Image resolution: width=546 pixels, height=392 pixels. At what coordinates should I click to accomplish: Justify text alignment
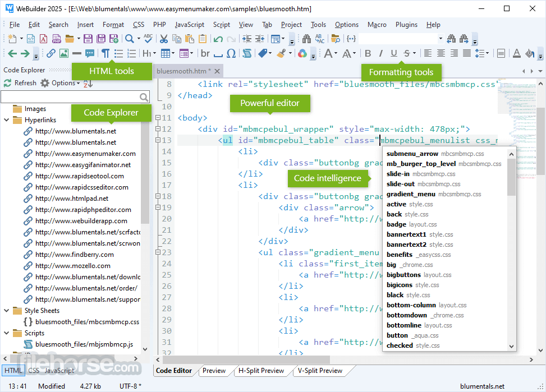click(x=467, y=54)
